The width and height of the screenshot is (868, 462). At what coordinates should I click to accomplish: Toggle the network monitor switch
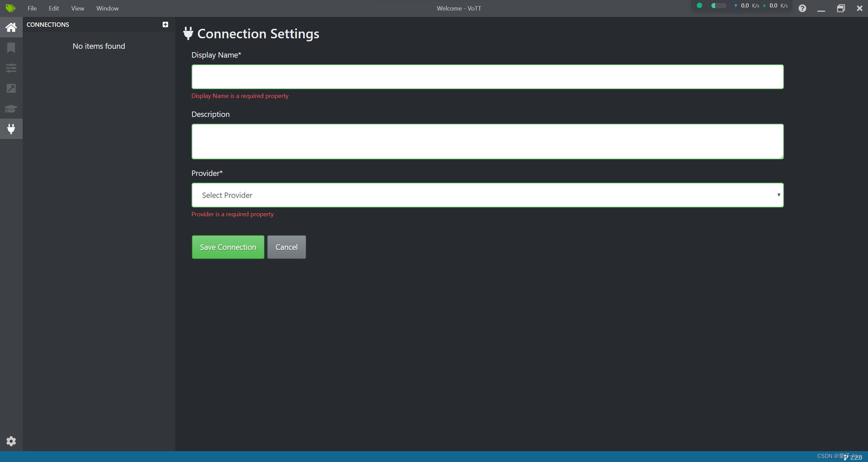(718, 6)
